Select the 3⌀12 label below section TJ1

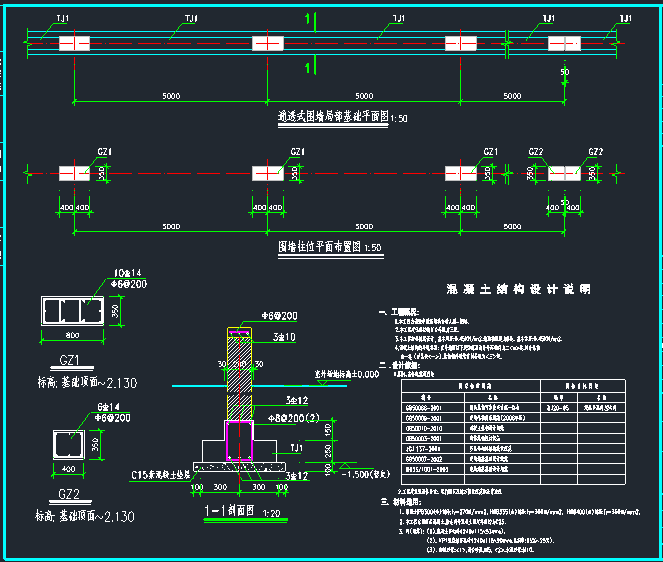coord(297,476)
